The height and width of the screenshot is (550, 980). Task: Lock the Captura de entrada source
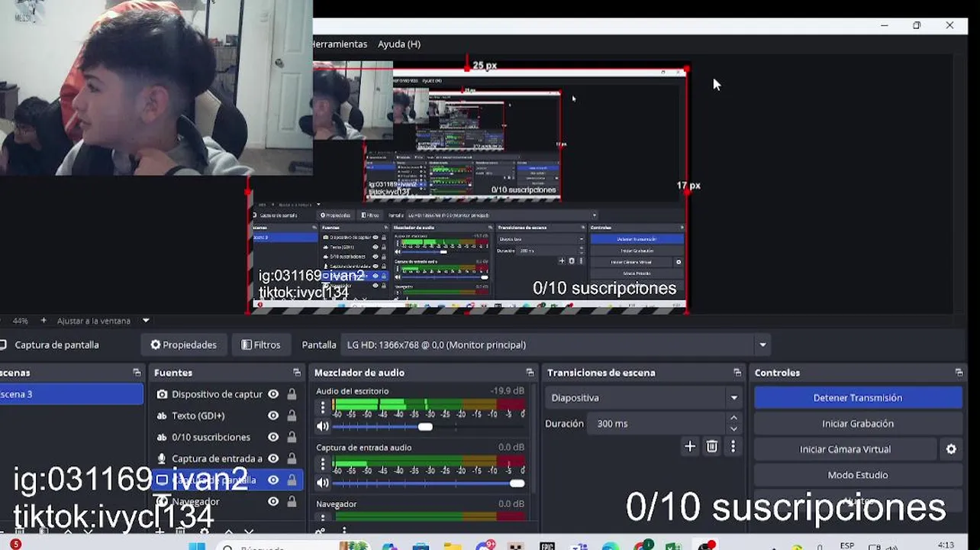pos(292,458)
